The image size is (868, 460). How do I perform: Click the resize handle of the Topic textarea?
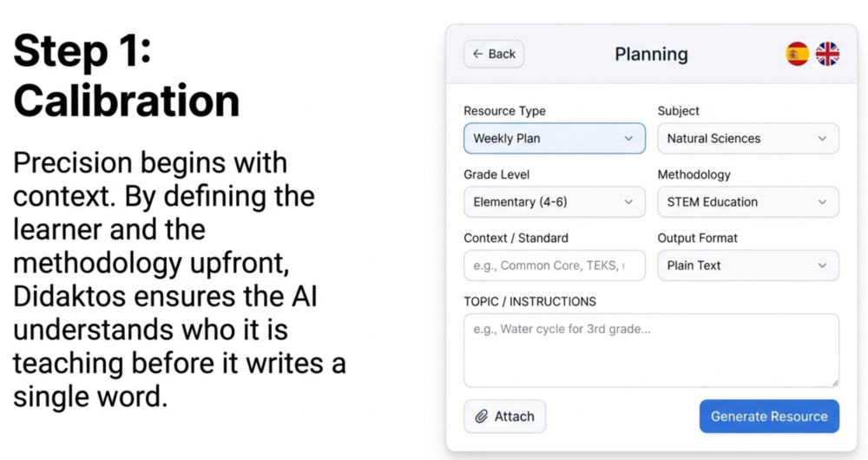834,382
